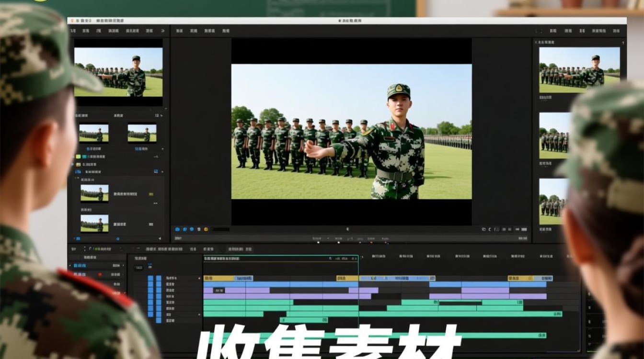Click the magnifier icon in the timeline header
The width and height of the screenshot is (644, 359).
331,258
